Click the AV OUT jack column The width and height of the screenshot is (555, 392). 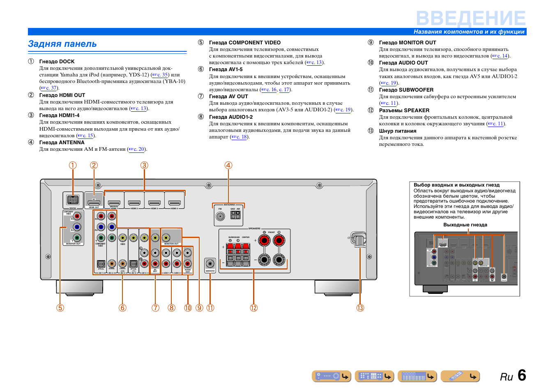click(155, 251)
